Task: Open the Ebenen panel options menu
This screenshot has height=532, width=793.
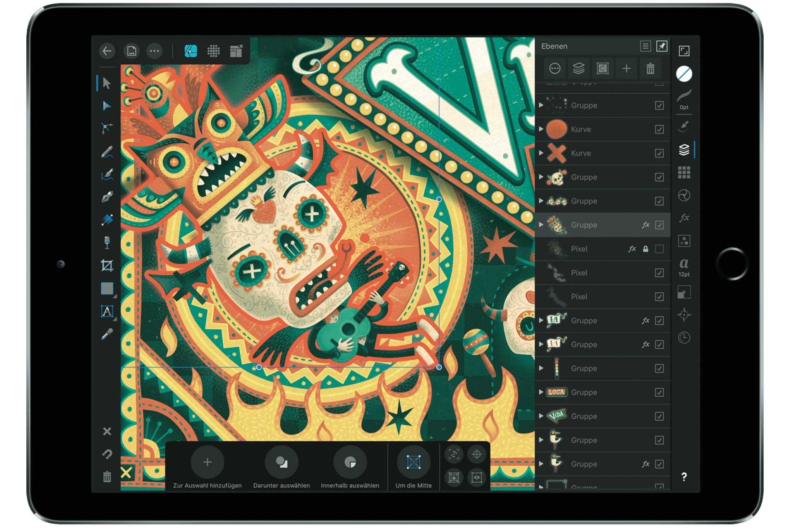Action: tap(645, 46)
